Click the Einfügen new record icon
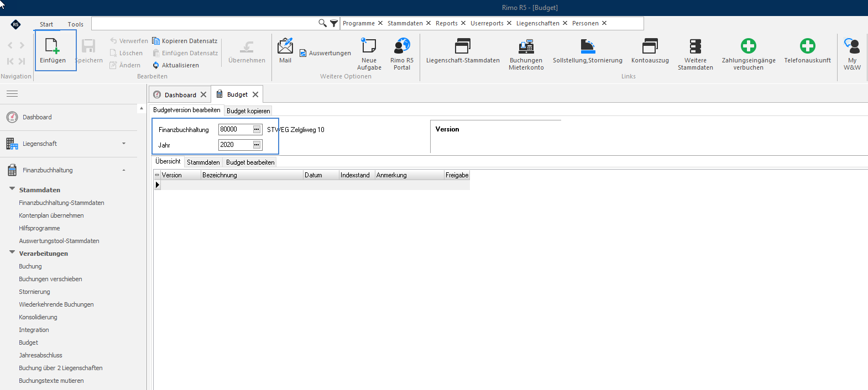Screen dimensions: 868x390 click(53, 46)
